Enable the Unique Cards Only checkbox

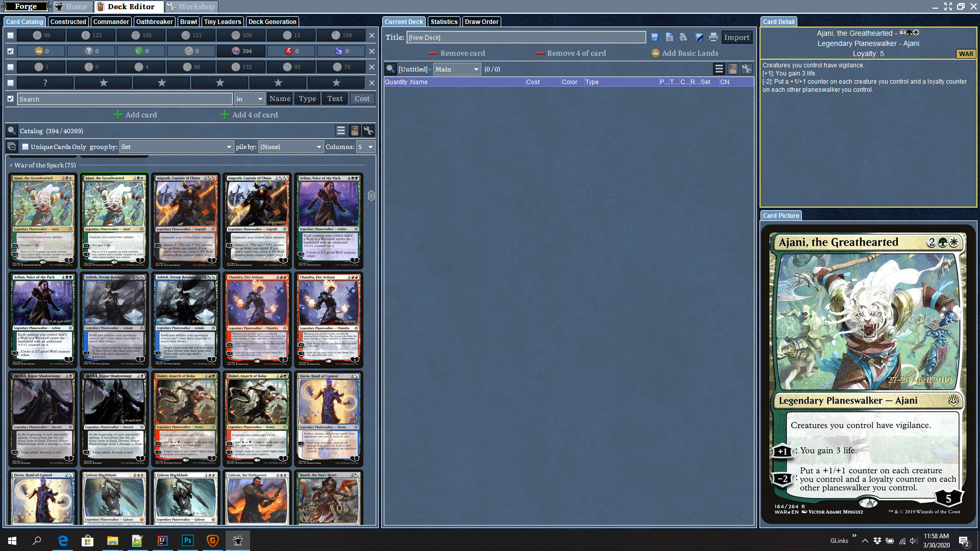(25, 147)
